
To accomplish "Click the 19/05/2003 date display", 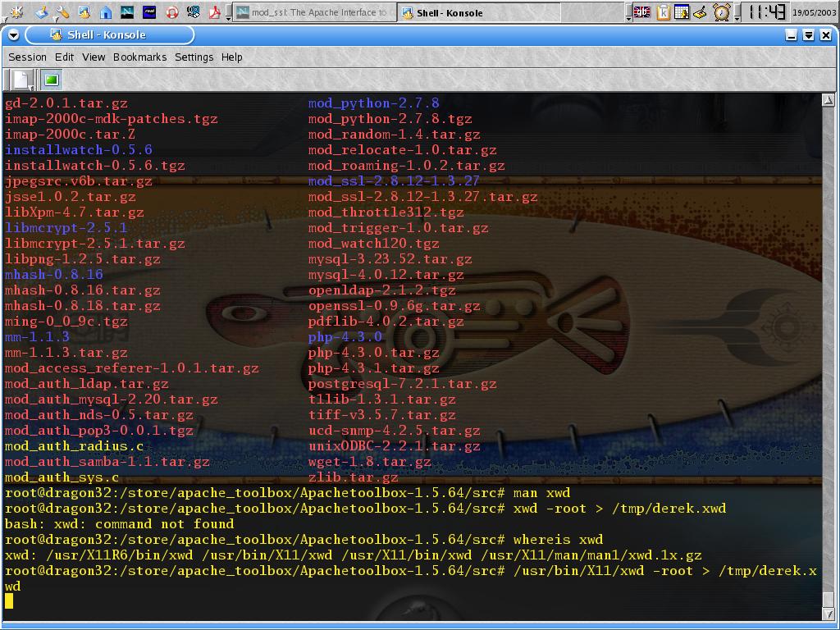I will tap(813, 11).
